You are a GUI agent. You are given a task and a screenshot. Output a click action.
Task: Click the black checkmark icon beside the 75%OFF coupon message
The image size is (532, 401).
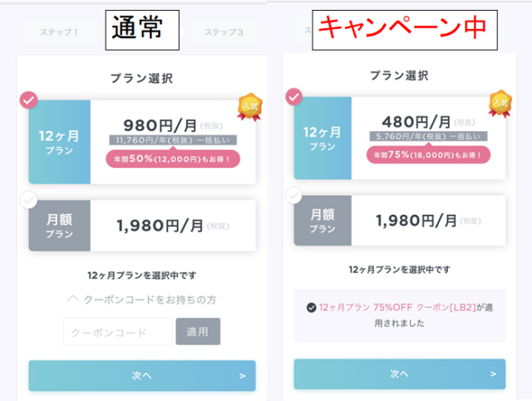coord(311,307)
